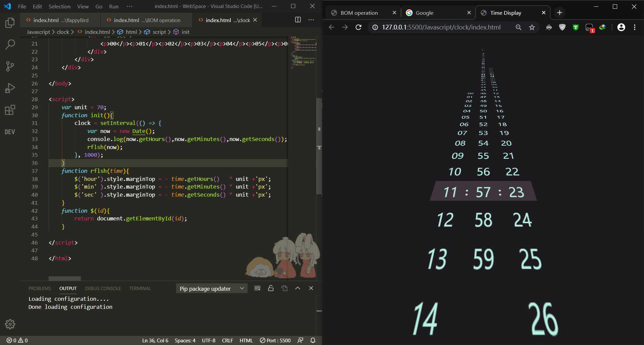The image size is (644, 345).
Task: Switch to BOM operation index.html editor tab
Action: click(147, 20)
